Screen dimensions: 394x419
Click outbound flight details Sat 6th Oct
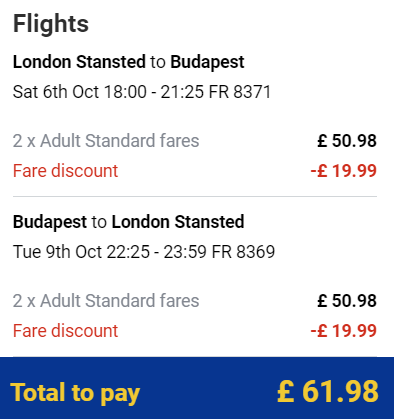(142, 92)
